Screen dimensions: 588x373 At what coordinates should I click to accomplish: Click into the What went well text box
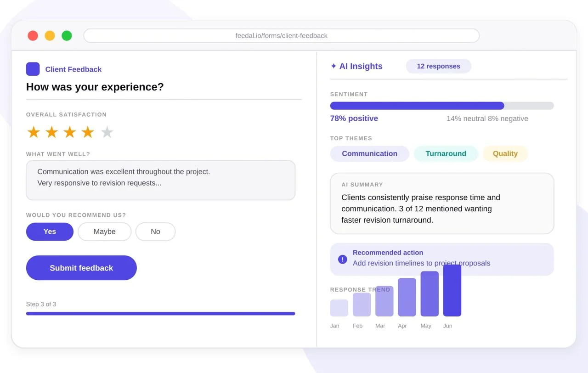pos(160,180)
